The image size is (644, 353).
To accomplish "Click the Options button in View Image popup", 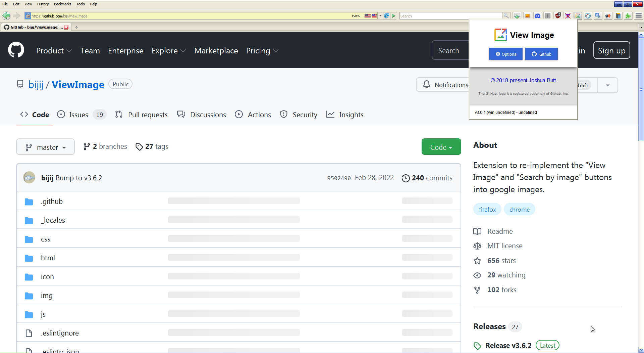I will (x=506, y=54).
